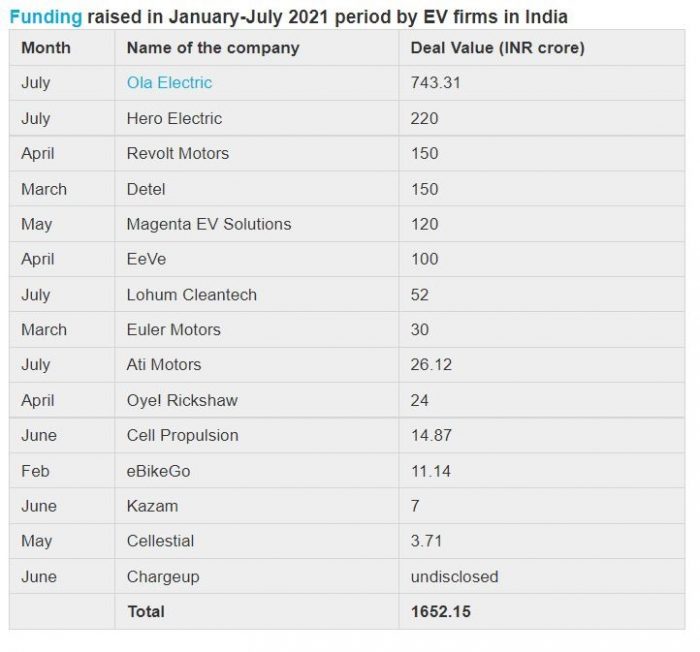Click the 1652.15 total value cell
The width and height of the screenshot is (700, 652).
(x=542, y=611)
